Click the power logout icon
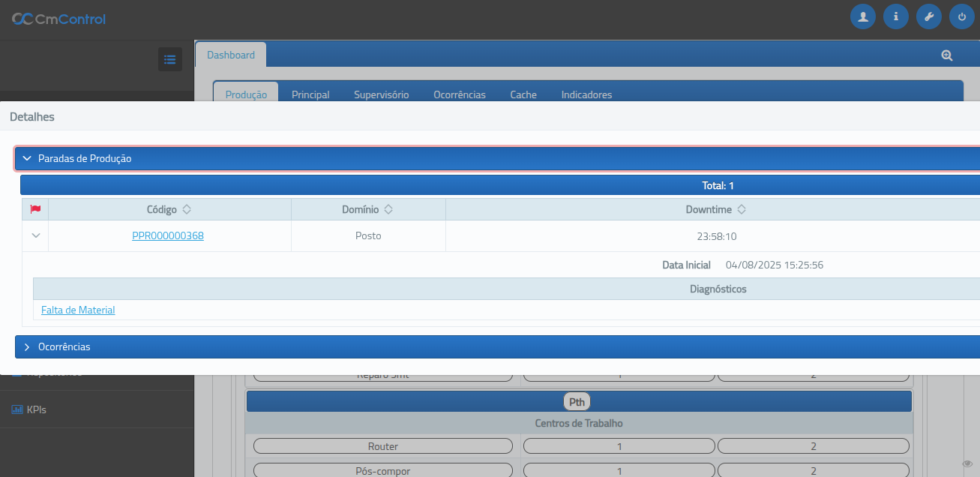Image resolution: width=980 pixels, height=477 pixels. (x=962, y=16)
